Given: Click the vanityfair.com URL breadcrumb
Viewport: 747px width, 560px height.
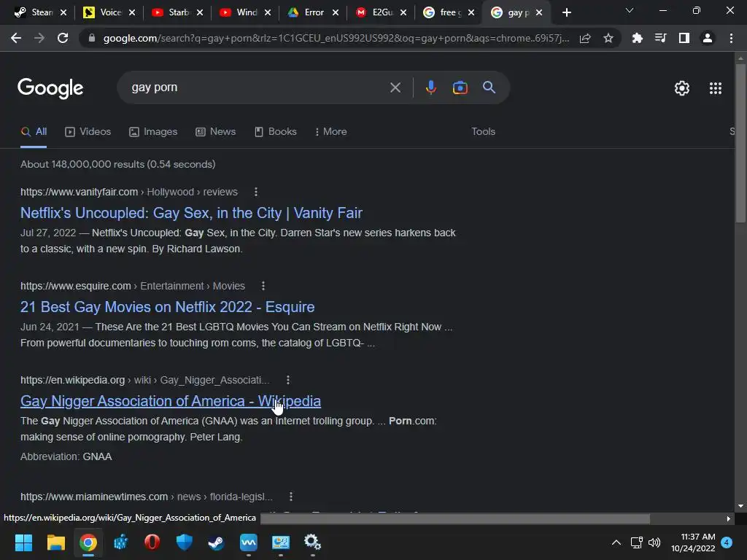Looking at the screenshot, I should tap(128, 192).
